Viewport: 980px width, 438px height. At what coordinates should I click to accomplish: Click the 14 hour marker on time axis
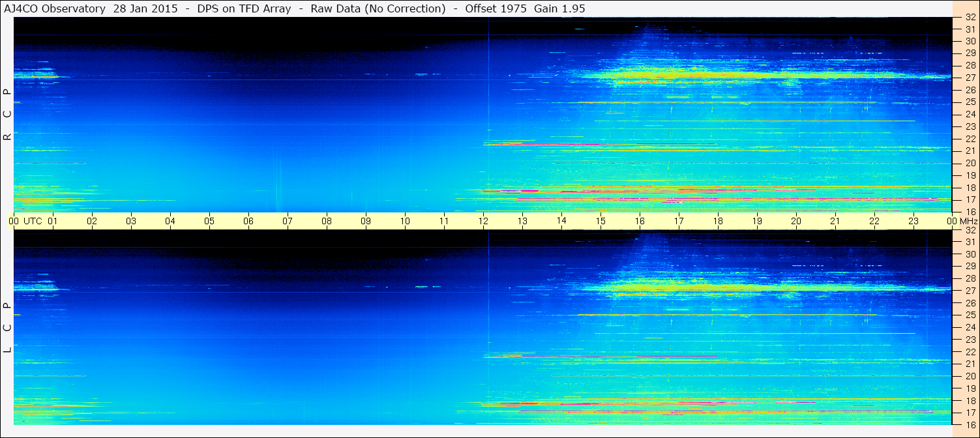point(561,220)
